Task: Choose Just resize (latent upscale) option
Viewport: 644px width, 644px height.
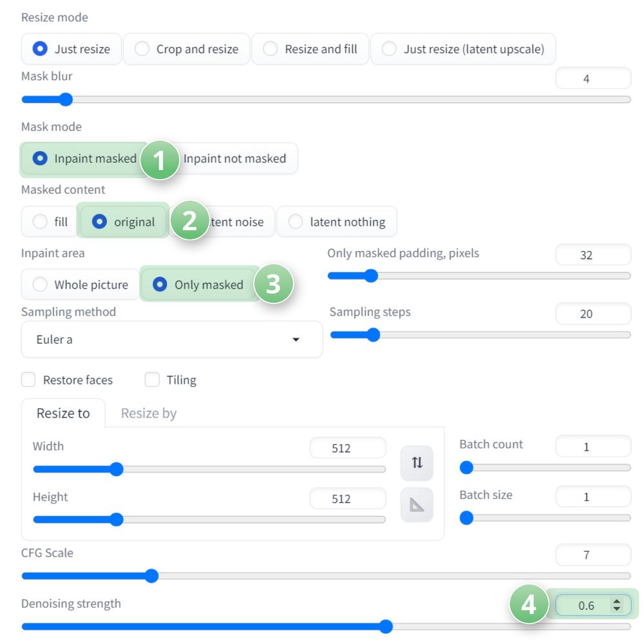Action: pos(462,49)
